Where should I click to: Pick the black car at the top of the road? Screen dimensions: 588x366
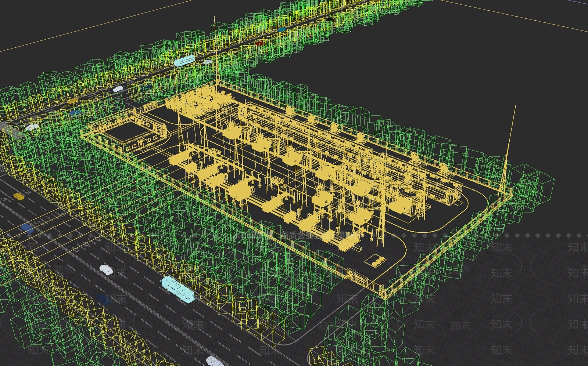(329, 19)
